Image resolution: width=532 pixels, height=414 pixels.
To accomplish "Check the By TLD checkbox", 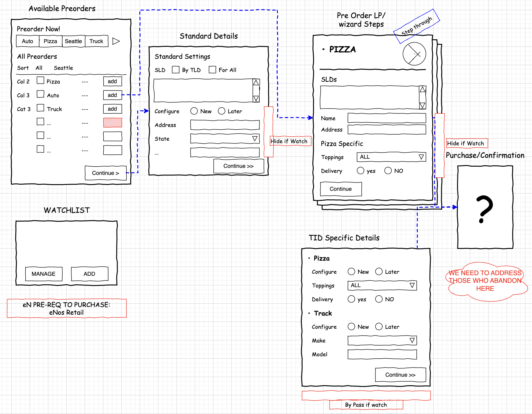I will (175, 70).
